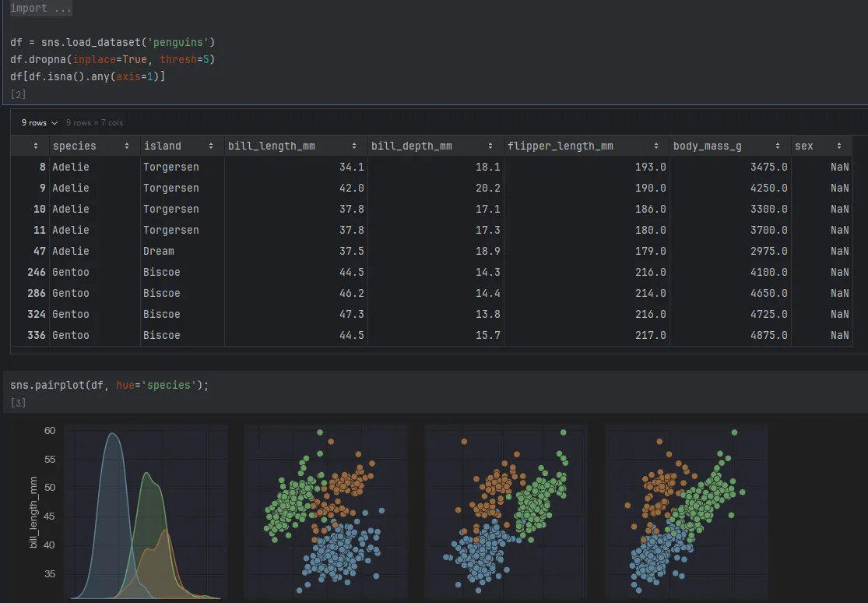The image size is (868, 603).
Task: Open the "9 rows" display dropdown
Action: (37, 122)
